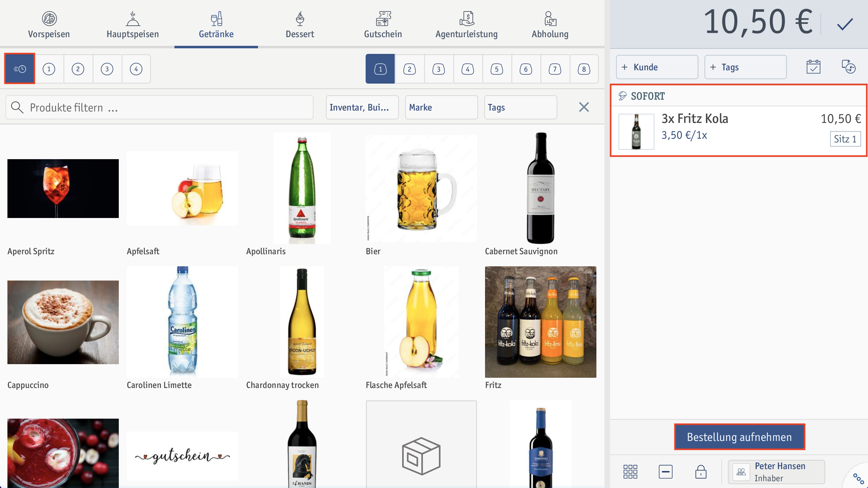Click into the Produkte filtern search field
Image resolution: width=868 pixels, height=488 pixels.
click(159, 107)
